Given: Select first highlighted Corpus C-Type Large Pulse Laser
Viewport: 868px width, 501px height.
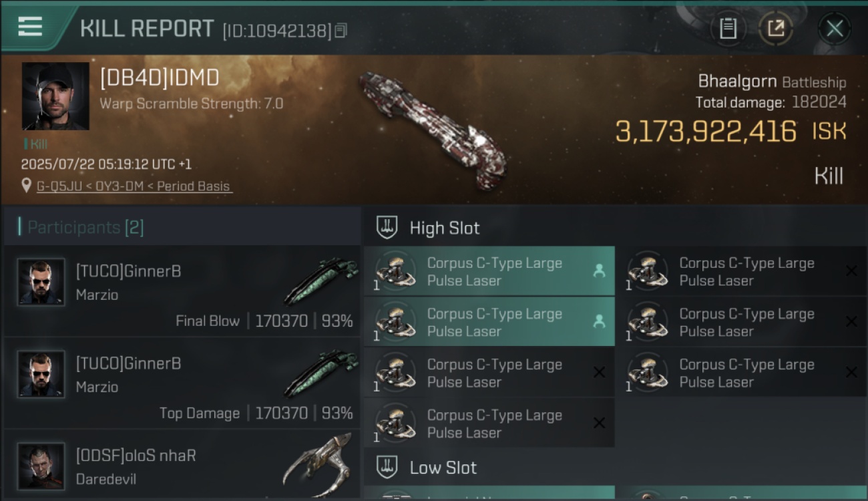Looking at the screenshot, I should coord(489,271).
